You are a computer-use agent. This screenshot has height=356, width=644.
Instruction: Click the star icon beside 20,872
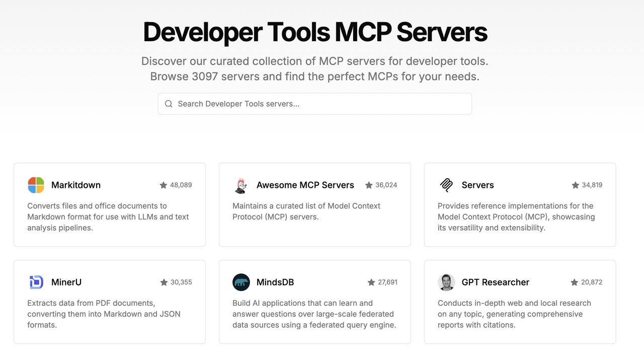pos(574,282)
